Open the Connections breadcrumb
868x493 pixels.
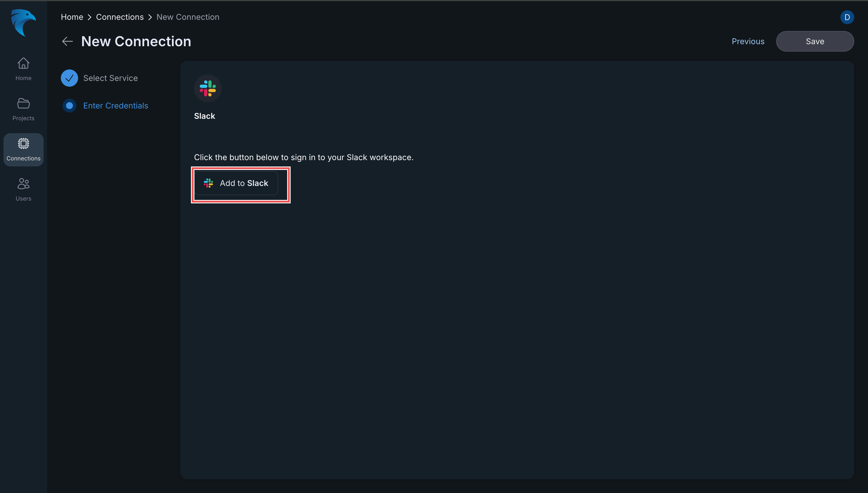click(x=119, y=17)
